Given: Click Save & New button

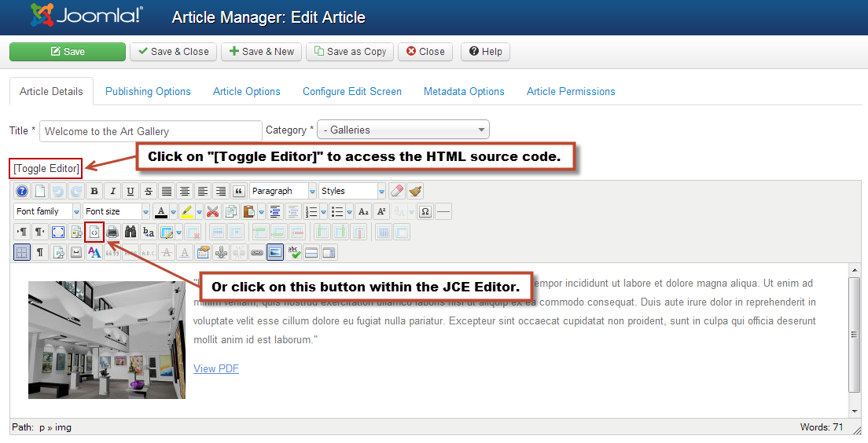Looking at the screenshot, I should [x=261, y=51].
